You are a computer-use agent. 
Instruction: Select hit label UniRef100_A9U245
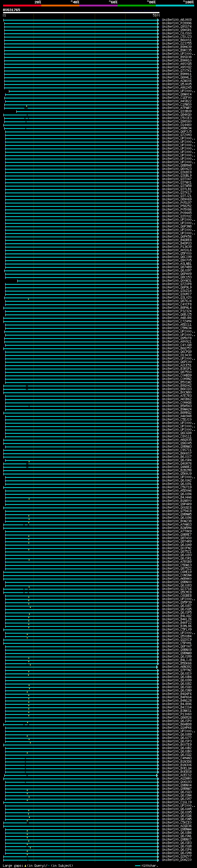pos(177,88)
